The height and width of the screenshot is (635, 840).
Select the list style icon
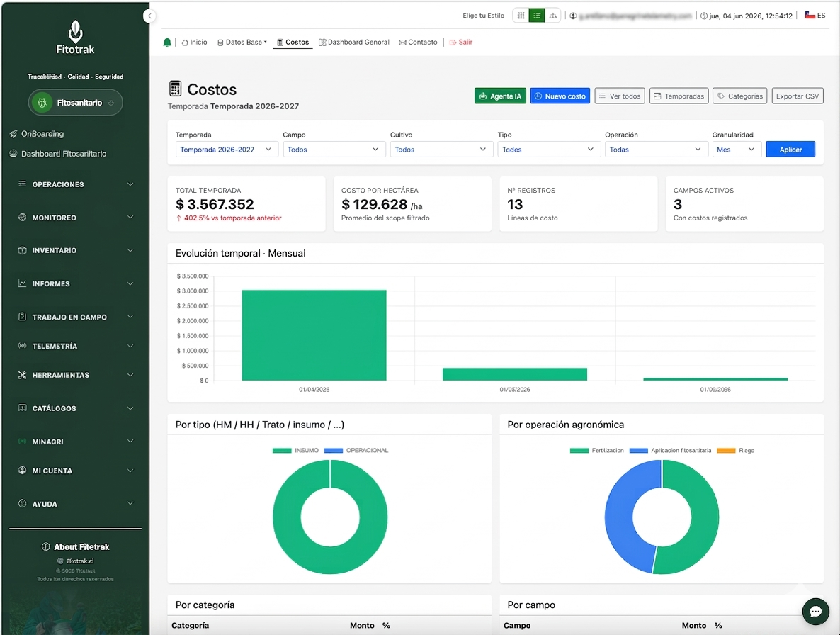click(537, 16)
